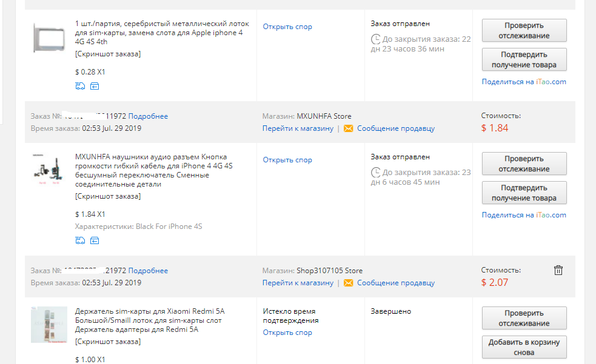
Task: Add Redmi 5A holder to cart again
Action: 524,347
